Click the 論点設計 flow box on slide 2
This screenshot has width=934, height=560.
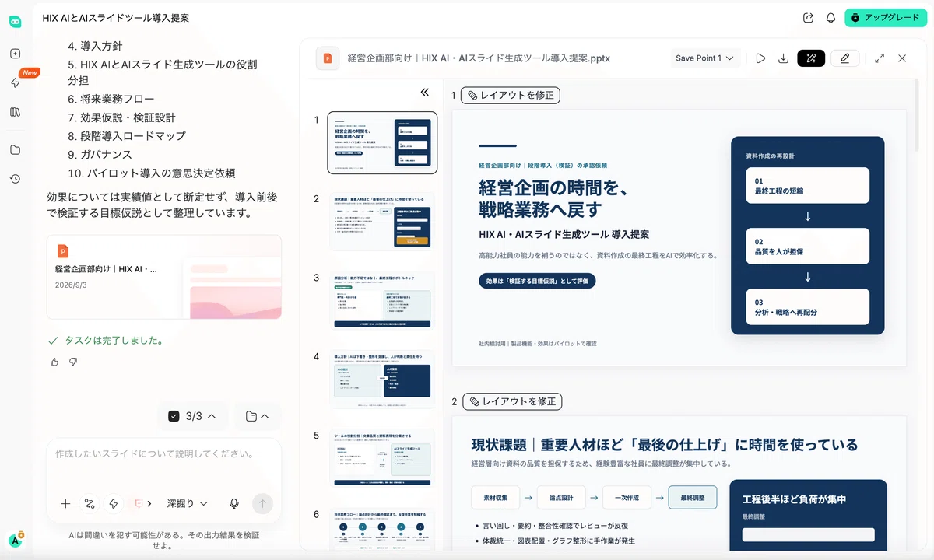click(x=561, y=497)
